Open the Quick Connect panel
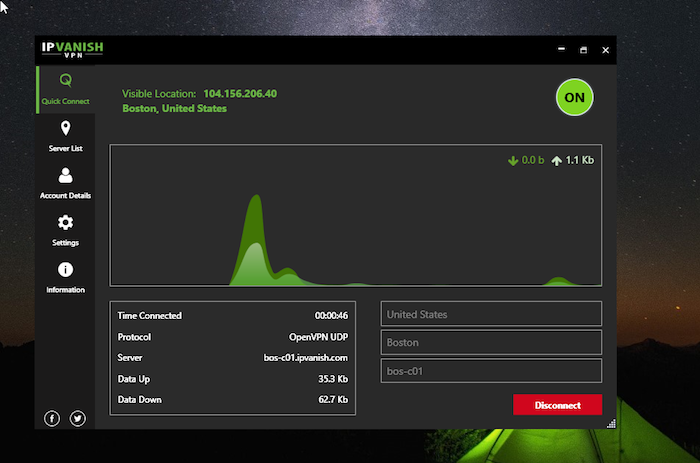 tap(66, 90)
